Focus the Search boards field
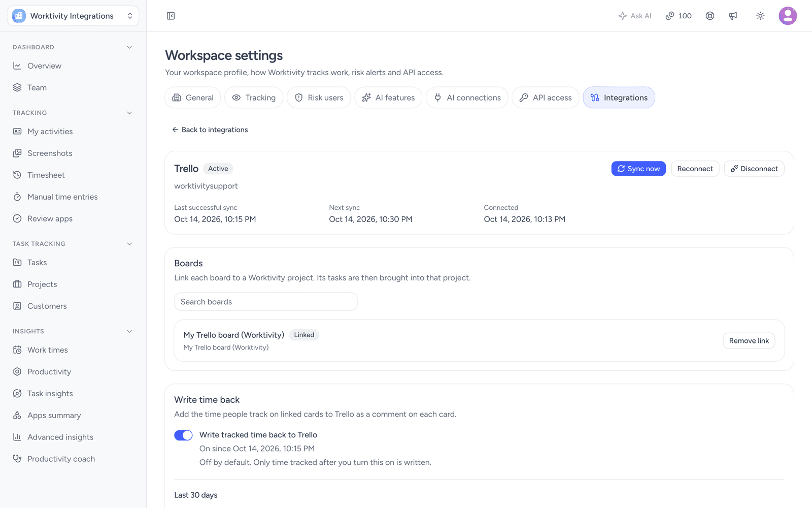The height and width of the screenshot is (508, 812). [266, 302]
